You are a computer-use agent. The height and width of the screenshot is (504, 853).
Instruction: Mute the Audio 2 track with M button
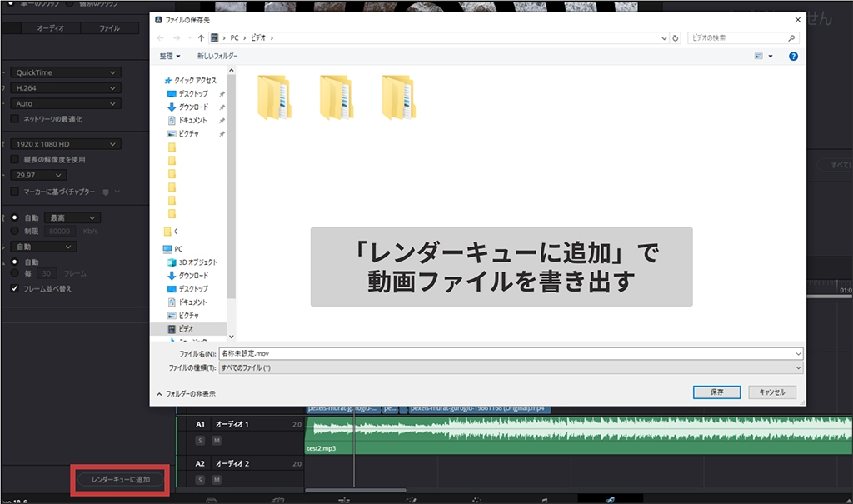point(217,479)
